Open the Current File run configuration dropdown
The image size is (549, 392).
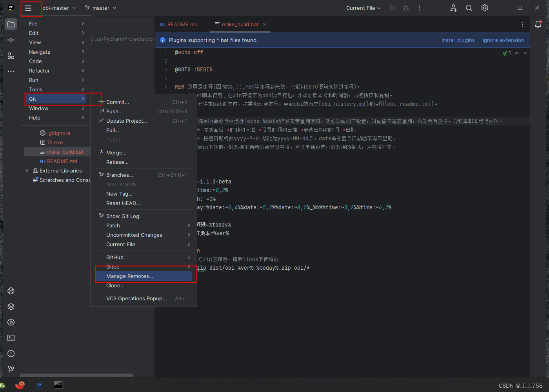tap(362, 7)
